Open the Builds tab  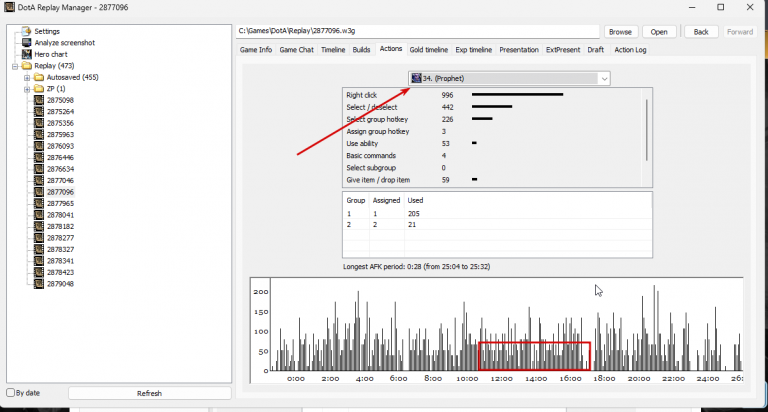[x=361, y=49]
